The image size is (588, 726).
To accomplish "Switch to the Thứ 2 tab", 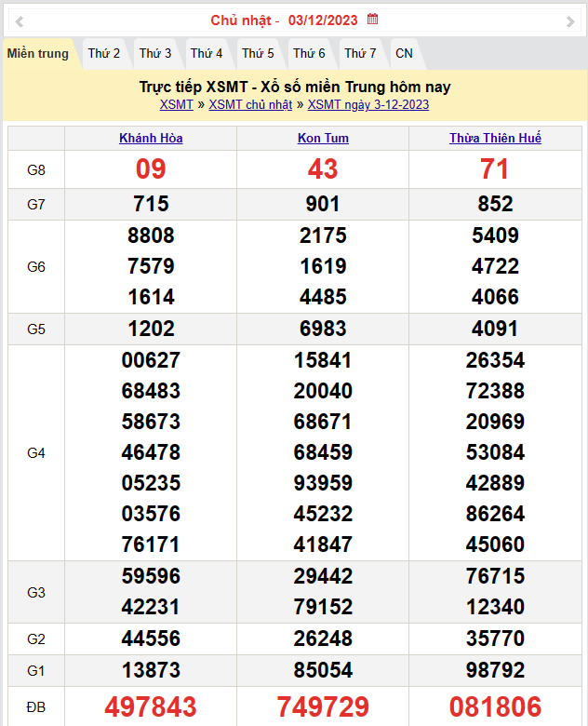I will (x=104, y=54).
